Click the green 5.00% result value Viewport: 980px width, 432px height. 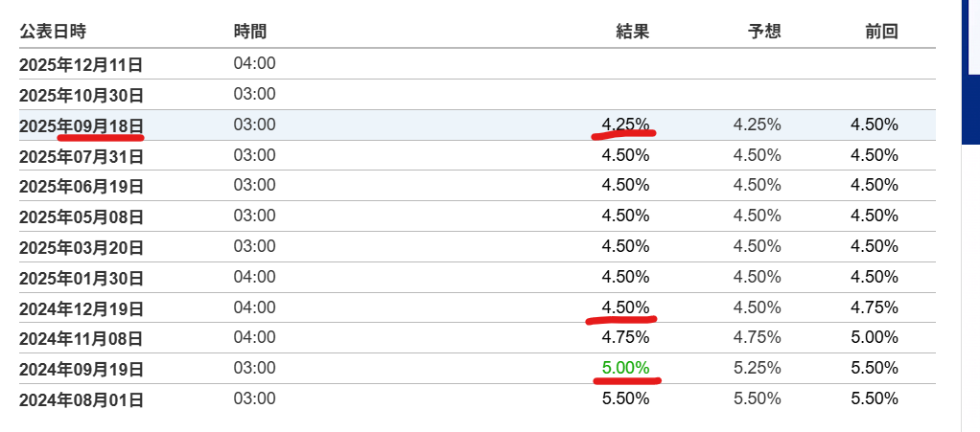pos(625,368)
